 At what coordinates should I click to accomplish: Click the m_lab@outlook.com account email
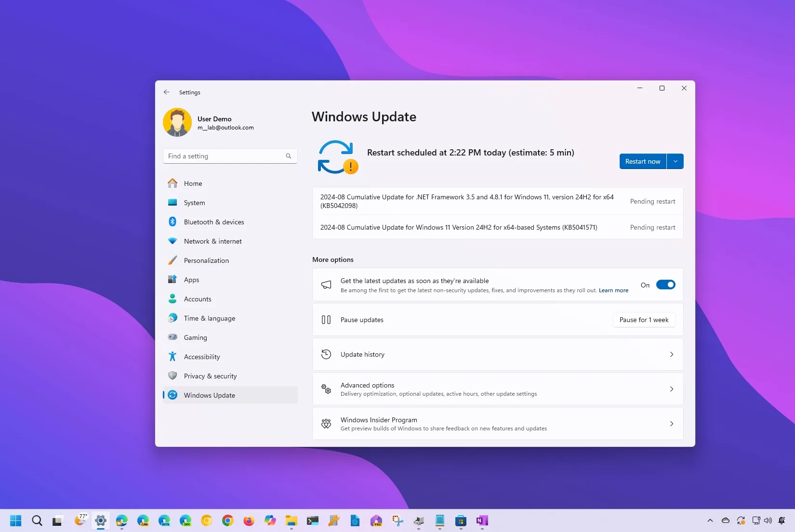pyautogui.click(x=225, y=128)
